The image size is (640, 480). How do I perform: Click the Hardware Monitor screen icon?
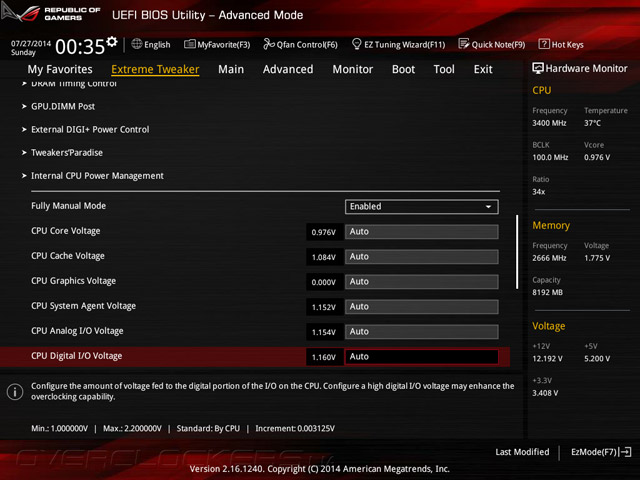click(x=538, y=68)
